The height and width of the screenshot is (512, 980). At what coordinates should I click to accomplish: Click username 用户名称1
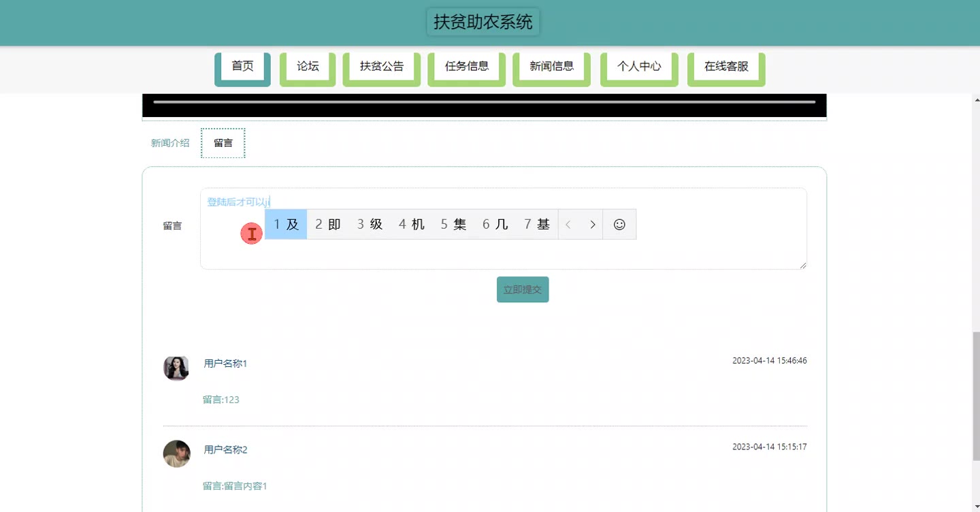point(225,364)
